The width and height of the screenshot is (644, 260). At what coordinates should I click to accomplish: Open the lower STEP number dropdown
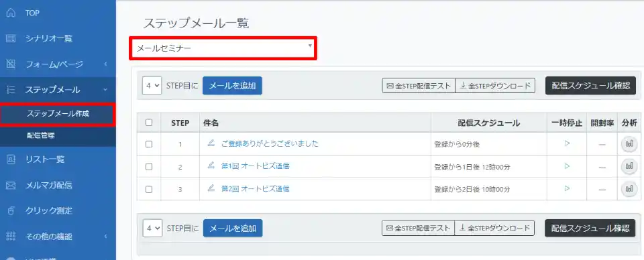pyautogui.click(x=152, y=228)
